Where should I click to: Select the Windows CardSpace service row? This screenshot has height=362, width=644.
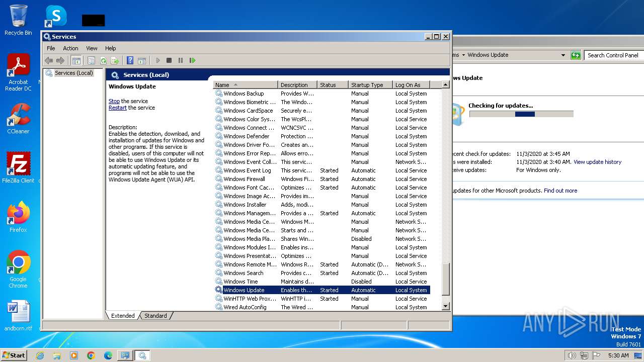pyautogui.click(x=322, y=111)
